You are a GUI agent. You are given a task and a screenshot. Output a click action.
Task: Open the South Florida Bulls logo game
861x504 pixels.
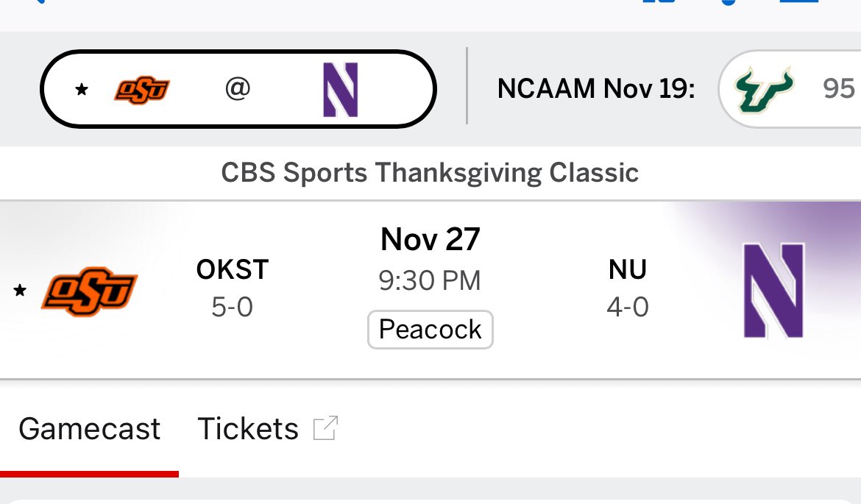pos(765,90)
